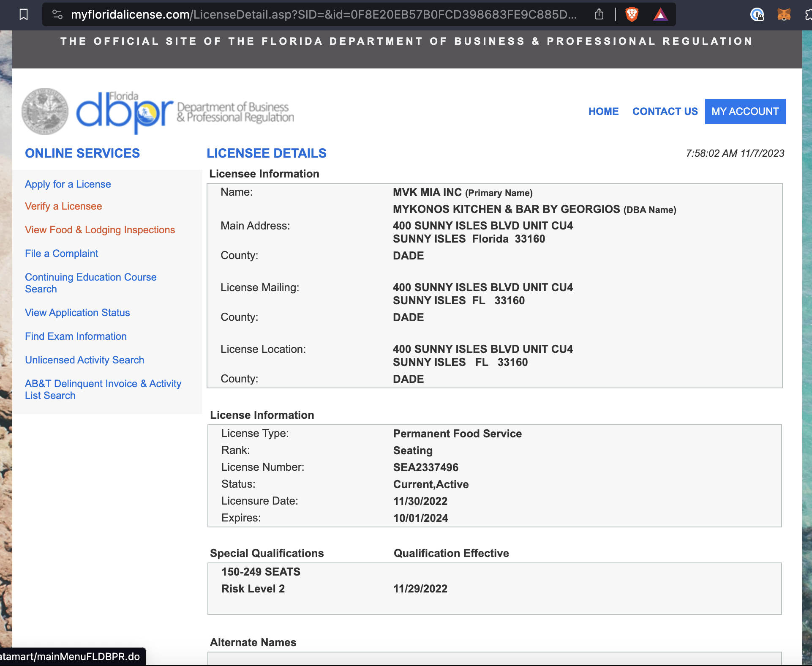The image size is (812, 666).
Task: Click the ONLINE SERVICES heading
Action: tap(82, 153)
